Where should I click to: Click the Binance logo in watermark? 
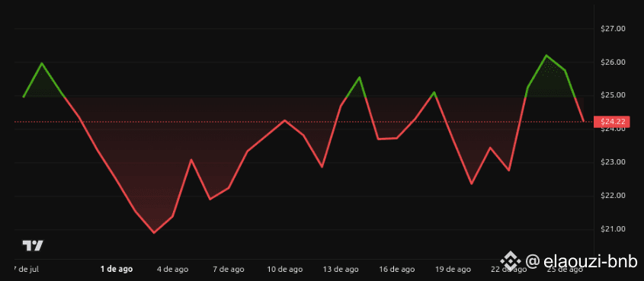point(510,260)
